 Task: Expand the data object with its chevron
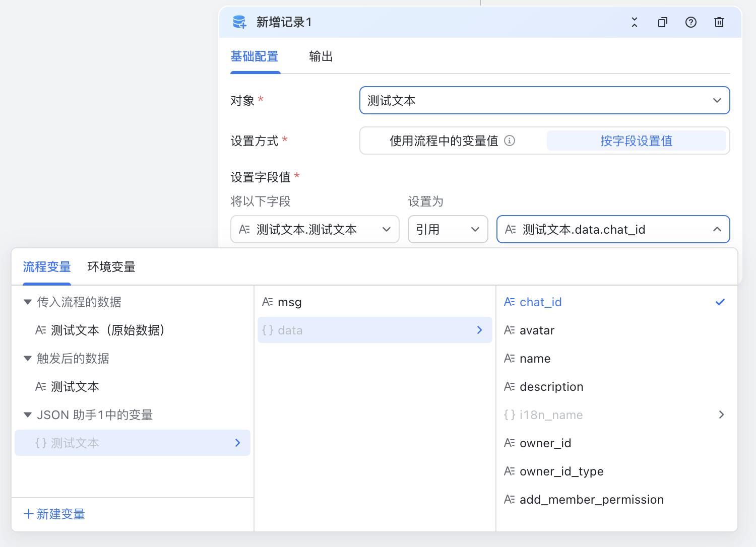[x=479, y=330]
